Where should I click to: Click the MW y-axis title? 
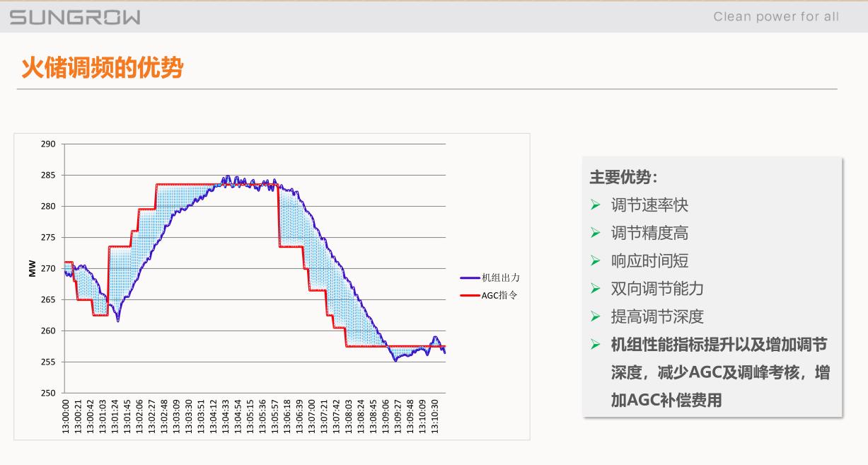[33, 269]
